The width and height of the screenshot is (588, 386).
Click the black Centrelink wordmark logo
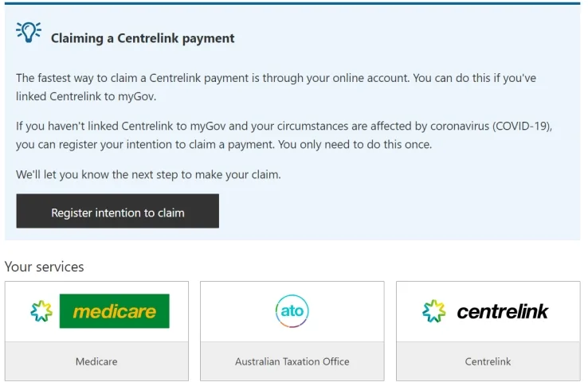[x=503, y=311]
